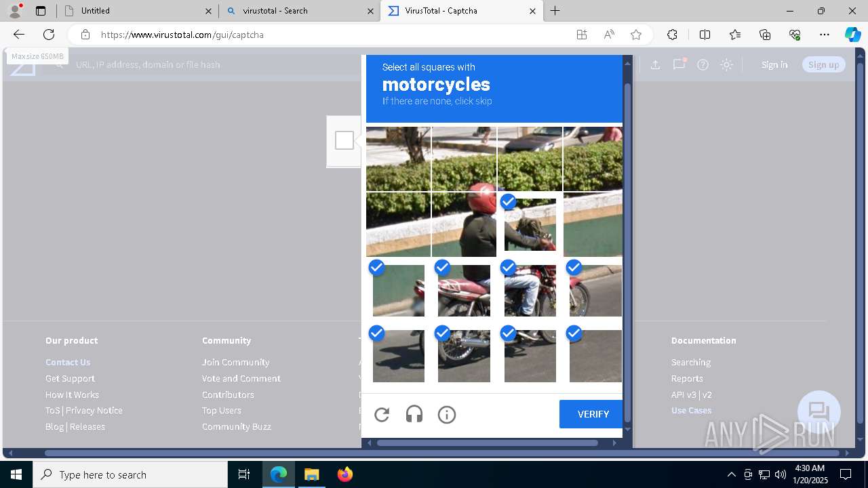Switch to the Untitled tab
The width and height of the screenshot is (868, 488).
(x=138, y=11)
